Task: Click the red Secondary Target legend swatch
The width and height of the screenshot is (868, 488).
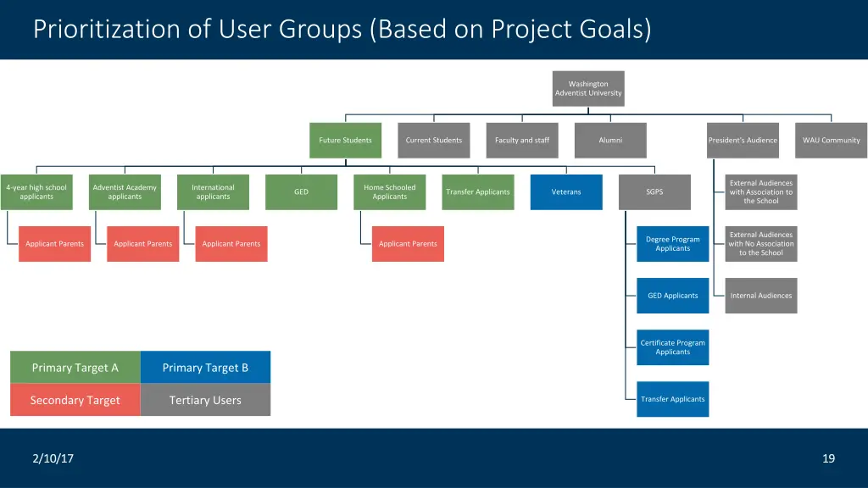Action: pyautogui.click(x=75, y=400)
